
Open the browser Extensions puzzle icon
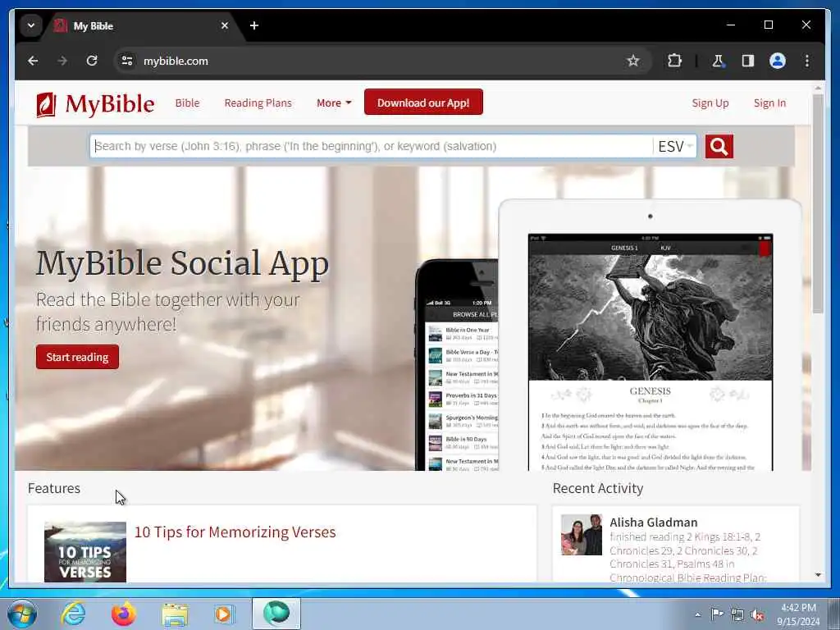click(x=674, y=61)
